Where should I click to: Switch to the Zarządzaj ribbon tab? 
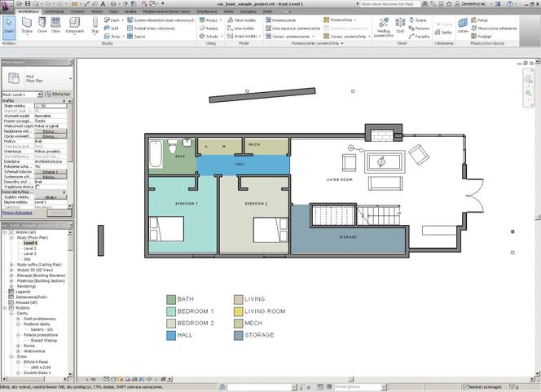(x=248, y=11)
